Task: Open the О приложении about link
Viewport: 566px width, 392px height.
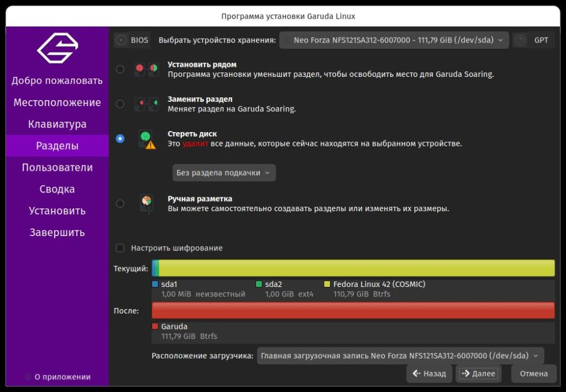Action: point(62,377)
